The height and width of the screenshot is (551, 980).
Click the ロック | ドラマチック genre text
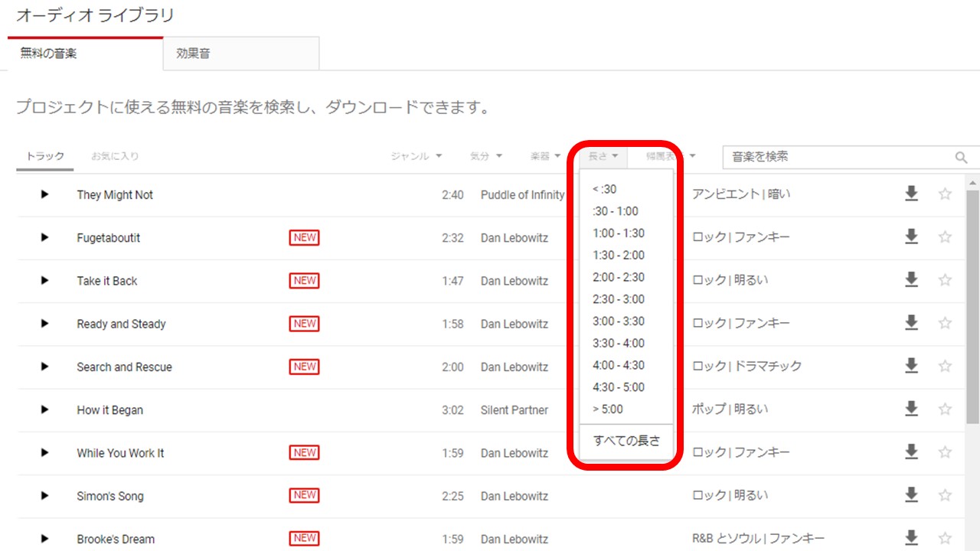click(x=747, y=367)
